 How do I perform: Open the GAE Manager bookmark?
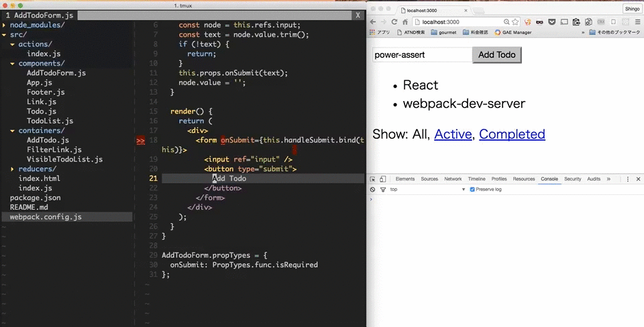pyautogui.click(x=513, y=32)
